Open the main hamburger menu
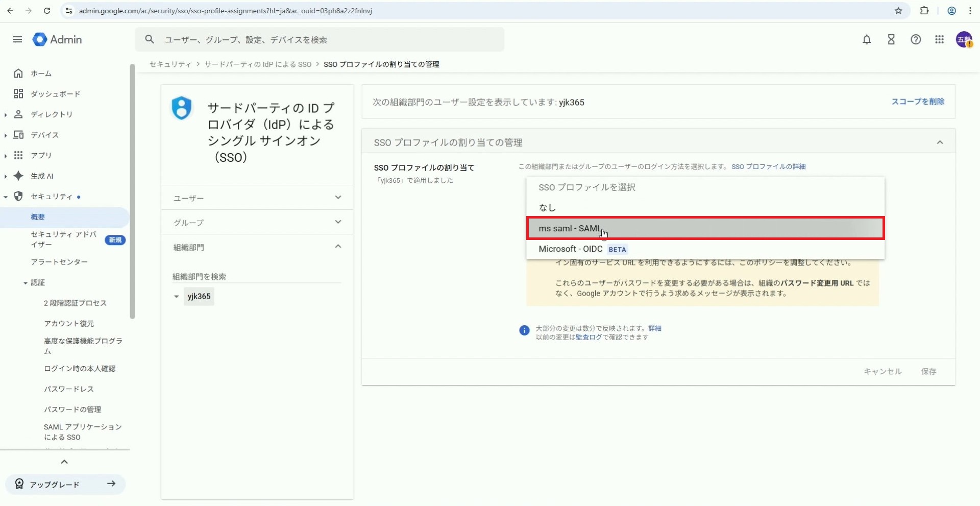Viewport: 980px width, 506px height. (x=17, y=39)
